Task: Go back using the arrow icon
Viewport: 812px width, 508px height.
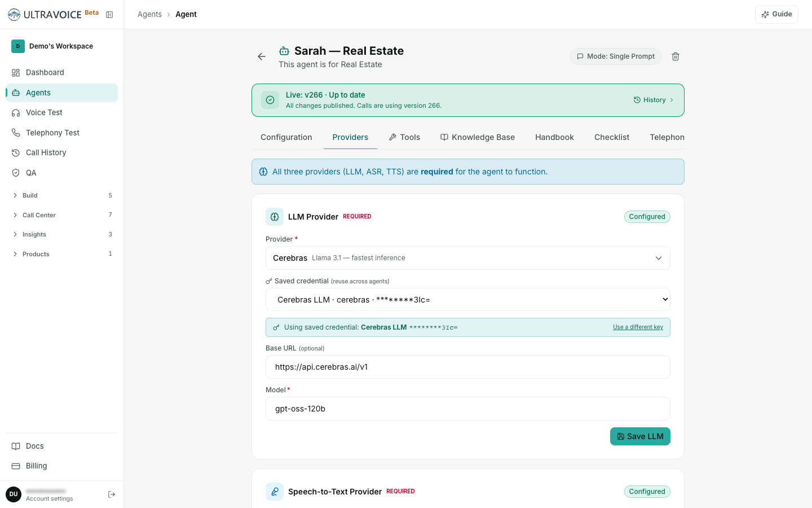Action: pos(262,56)
